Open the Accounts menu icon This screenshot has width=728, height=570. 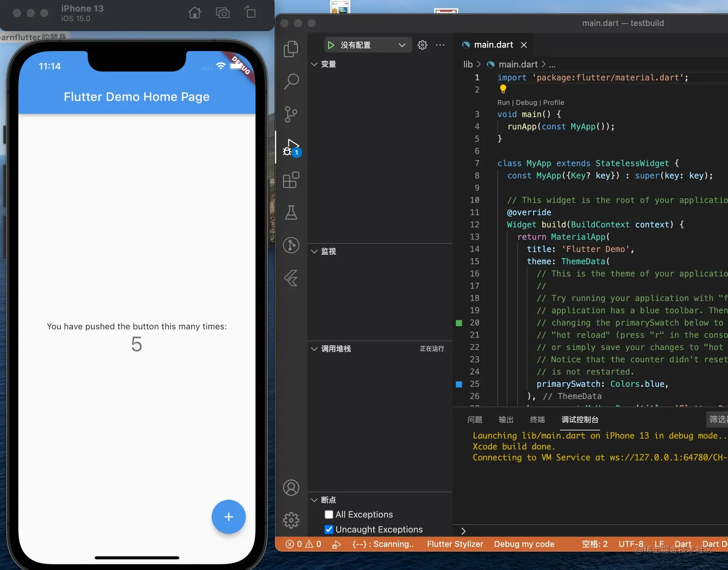(x=291, y=488)
